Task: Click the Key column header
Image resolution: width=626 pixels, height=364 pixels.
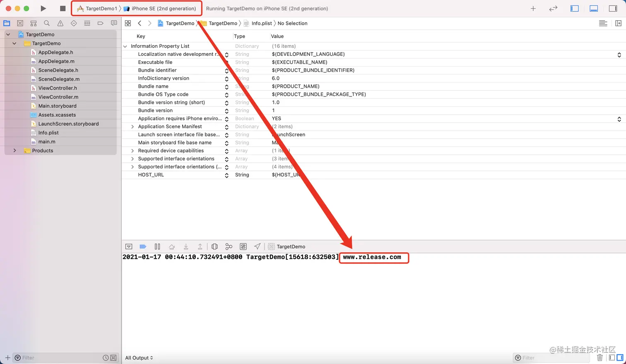Action: point(141,36)
